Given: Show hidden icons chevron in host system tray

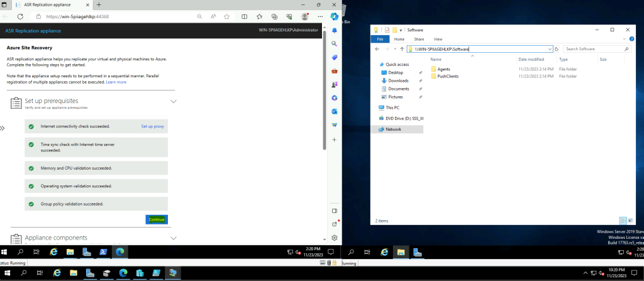Looking at the screenshot, I should pos(586,273).
